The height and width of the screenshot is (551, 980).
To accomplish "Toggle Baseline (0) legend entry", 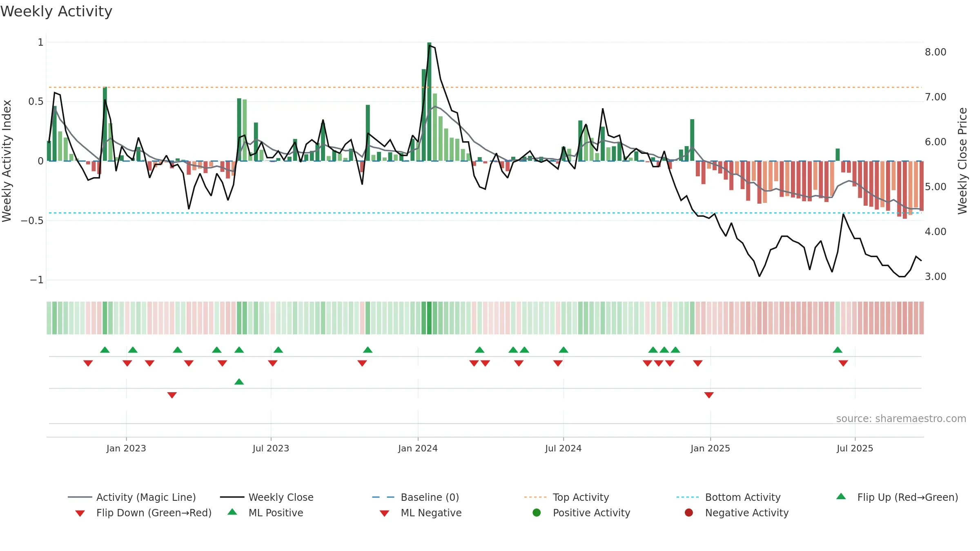I will [416, 497].
